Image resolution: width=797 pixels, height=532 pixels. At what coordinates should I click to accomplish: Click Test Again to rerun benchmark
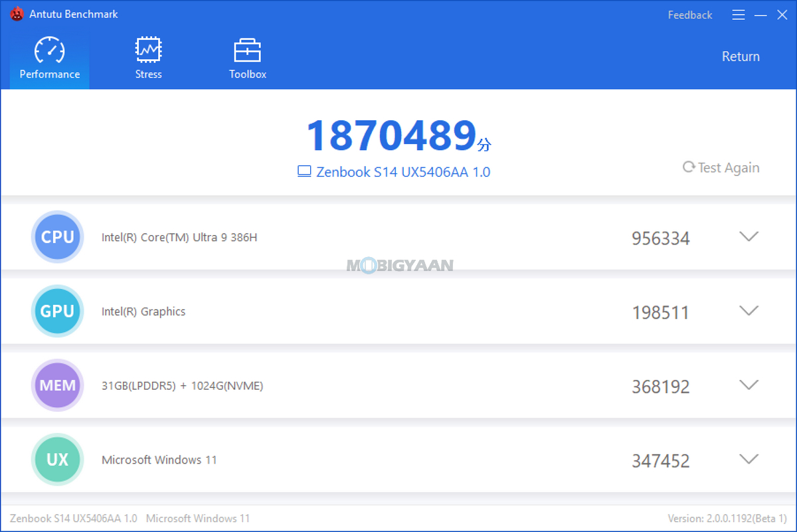721,167
